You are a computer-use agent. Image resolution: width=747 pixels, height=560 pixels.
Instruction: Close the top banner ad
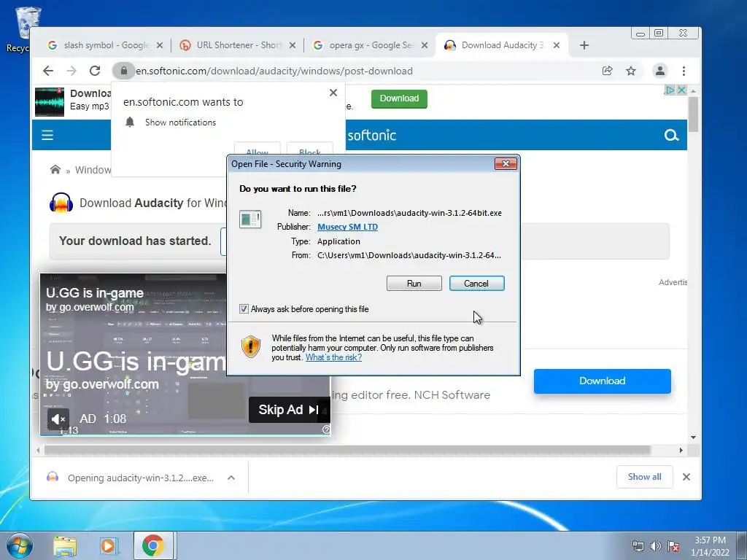[x=682, y=90]
